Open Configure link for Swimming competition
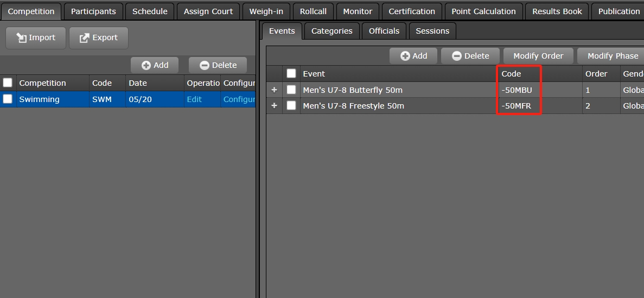 pyautogui.click(x=239, y=99)
